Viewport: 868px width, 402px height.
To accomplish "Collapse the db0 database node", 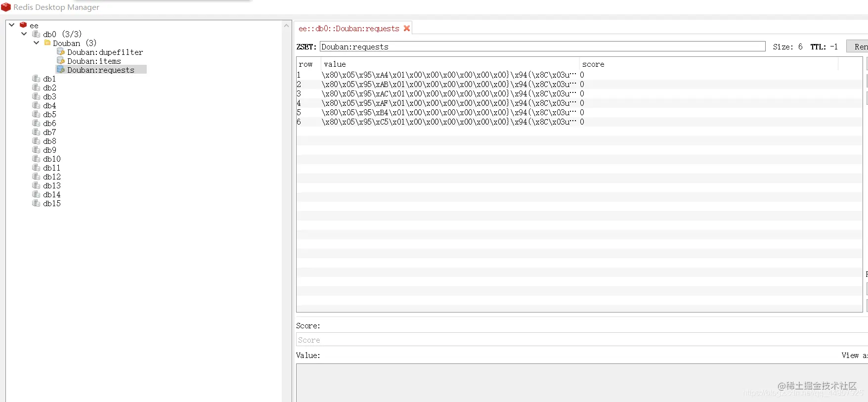I will pos(24,34).
